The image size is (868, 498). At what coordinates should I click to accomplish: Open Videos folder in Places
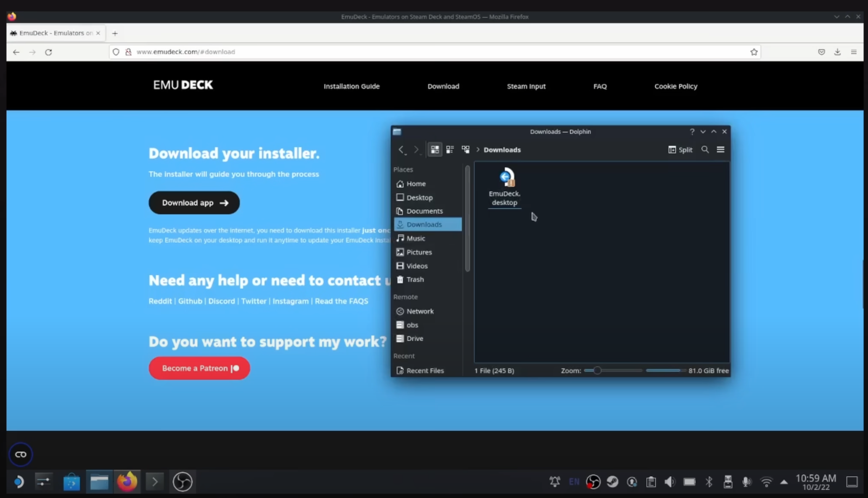[427, 266]
